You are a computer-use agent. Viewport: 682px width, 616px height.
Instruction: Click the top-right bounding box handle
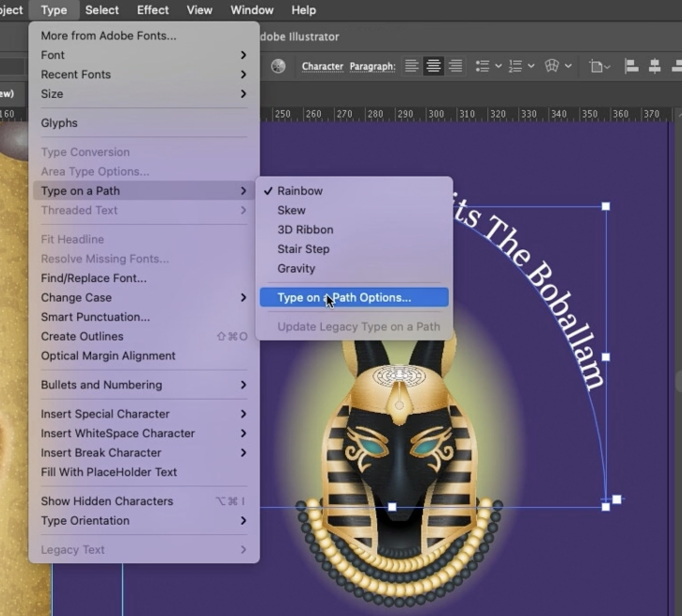606,206
